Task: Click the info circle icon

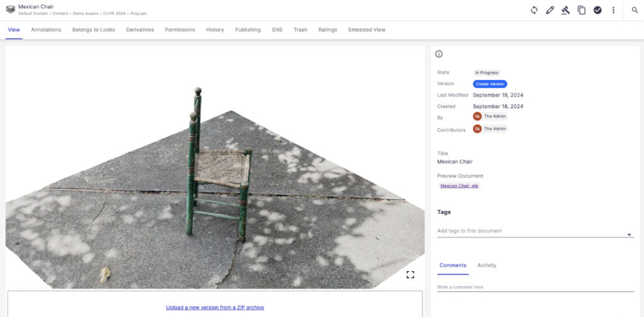Action: click(439, 54)
